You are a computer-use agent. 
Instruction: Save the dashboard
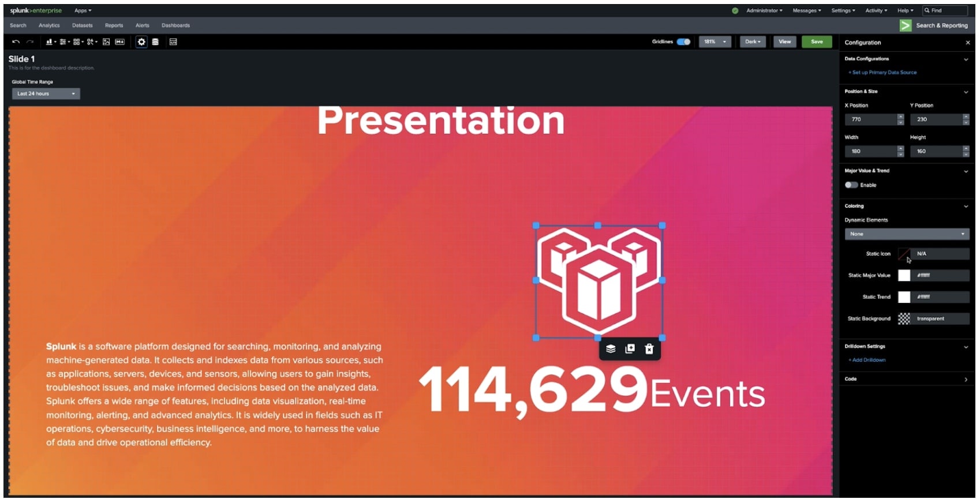click(817, 42)
